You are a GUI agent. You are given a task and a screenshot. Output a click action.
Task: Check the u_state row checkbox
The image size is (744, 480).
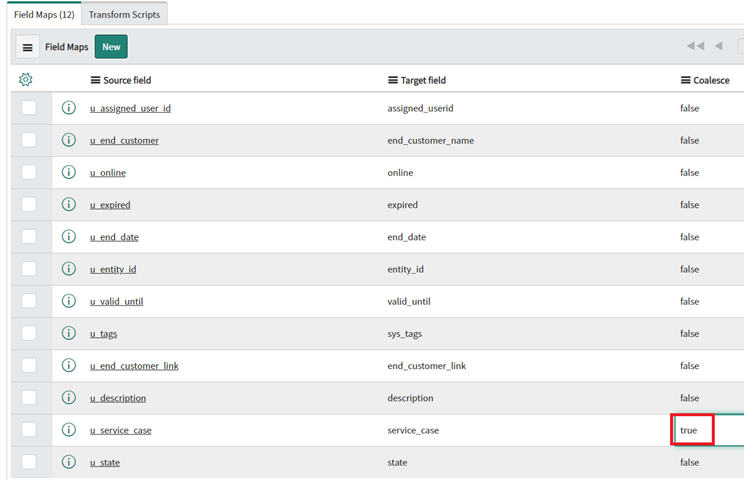pos(29,462)
